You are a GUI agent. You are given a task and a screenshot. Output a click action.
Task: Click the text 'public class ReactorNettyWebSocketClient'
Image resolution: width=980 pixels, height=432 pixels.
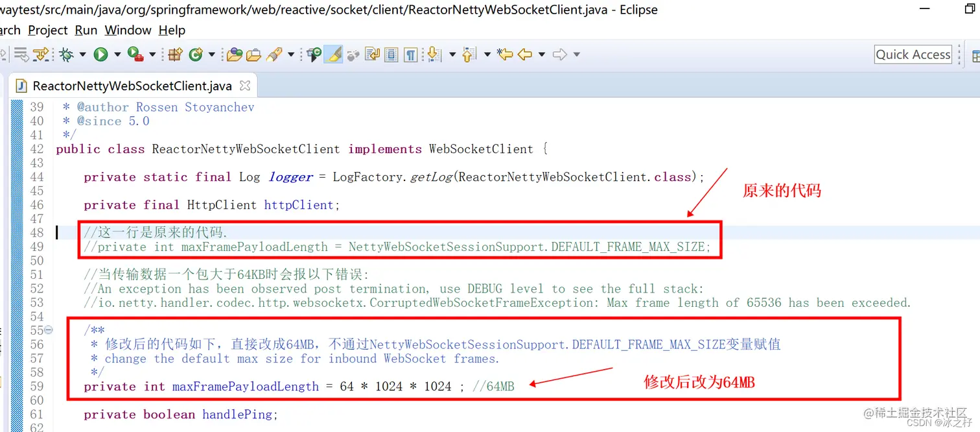pos(198,149)
